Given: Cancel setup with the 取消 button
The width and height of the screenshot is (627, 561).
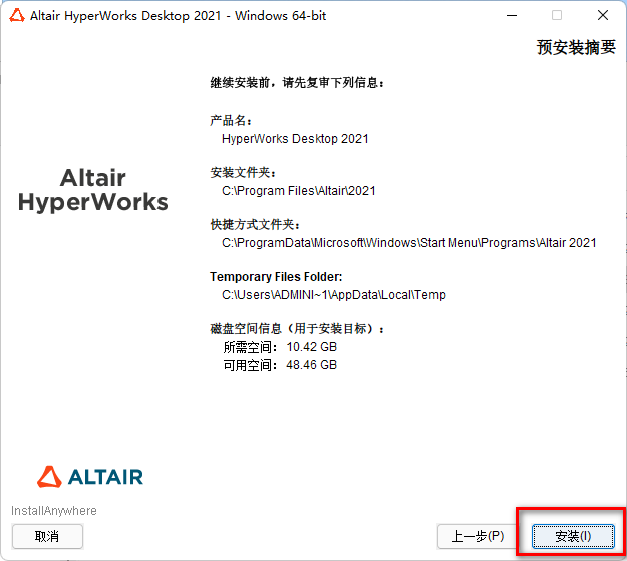Looking at the screenshot, I should pyautogui.click(x=47, y=536).
